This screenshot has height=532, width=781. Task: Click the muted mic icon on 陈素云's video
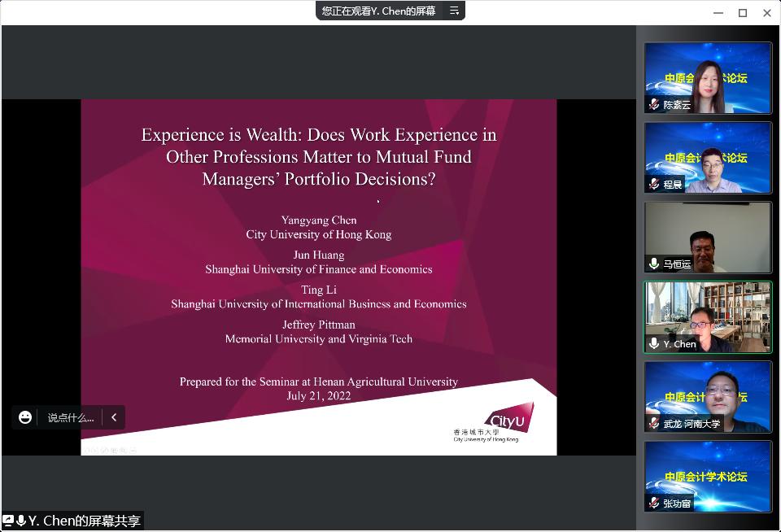654,105
